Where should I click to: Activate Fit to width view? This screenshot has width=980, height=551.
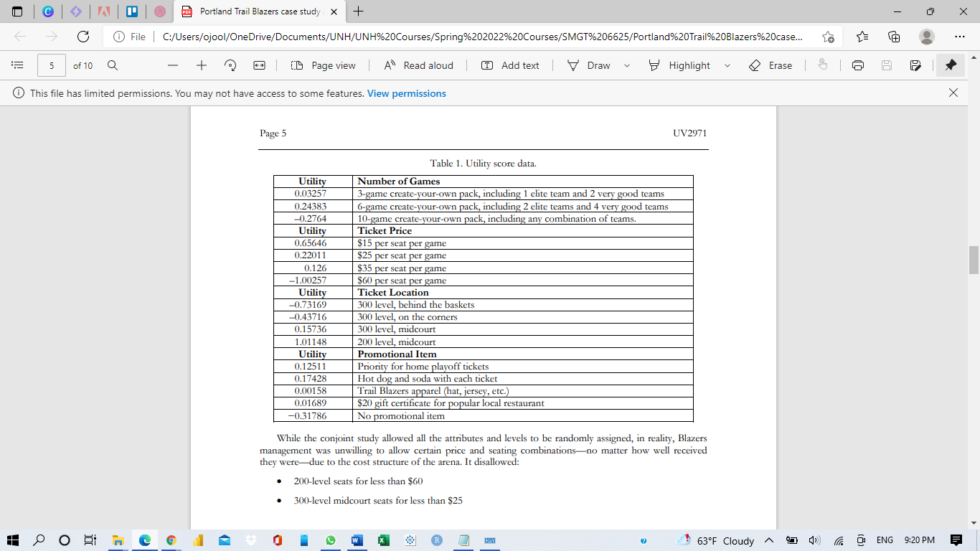[258, 65]
